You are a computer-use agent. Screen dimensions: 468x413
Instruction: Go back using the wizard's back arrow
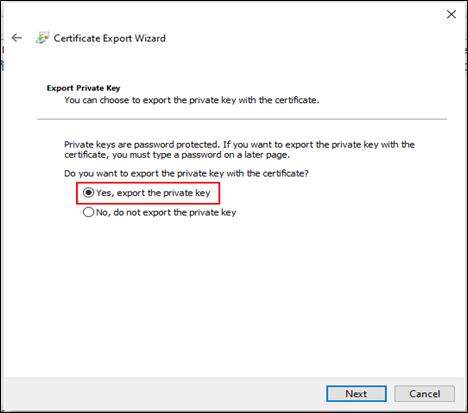[x=16, y=38]
